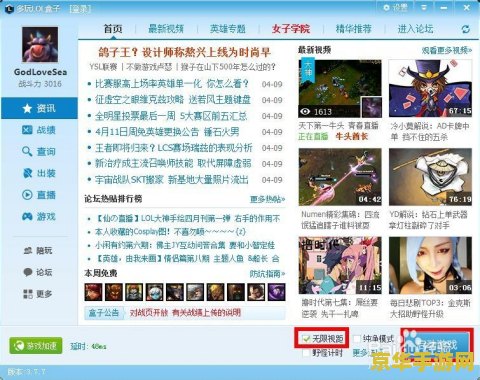Open the 游戏 games section

(39, 217)
